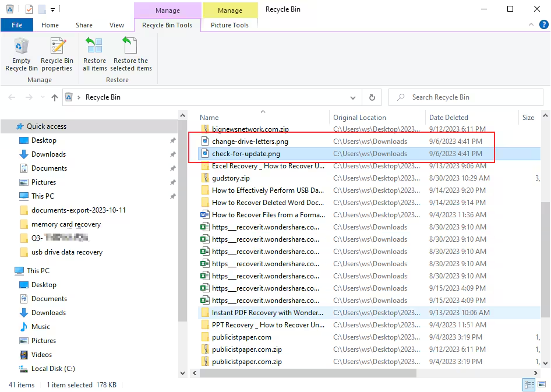The width and height of the screenshot is (551, 392).
Task: Select the Picture Tools tab
Action: tap(230, 25)
